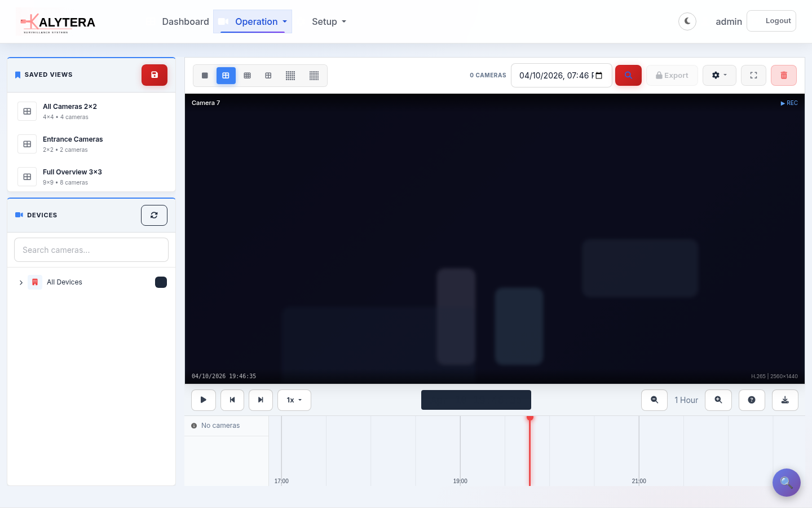Expand the All Devices tree node
The image size is (812, 508).
(x=21, y=282)
